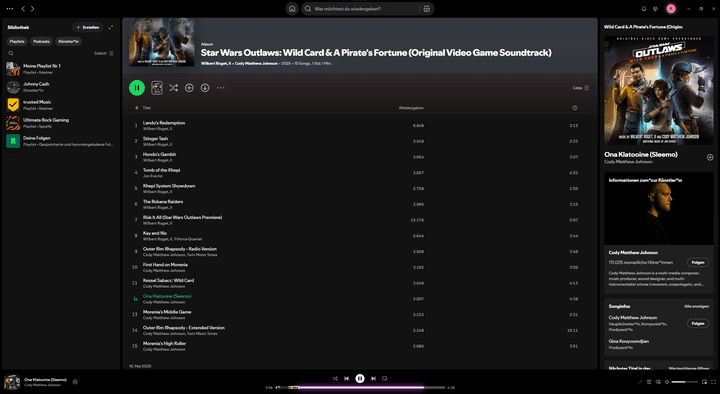Image resolution: width=720 pixels, height=394 pixels.
Task: Open 'Deine Folgen' in the library
Action: click(x=61, y=141)
